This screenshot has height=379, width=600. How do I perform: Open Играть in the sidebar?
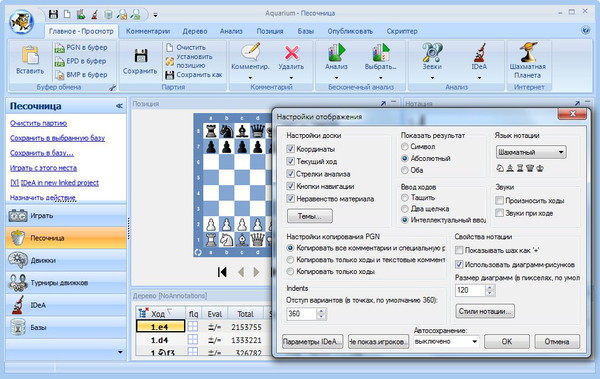point(66,216)
